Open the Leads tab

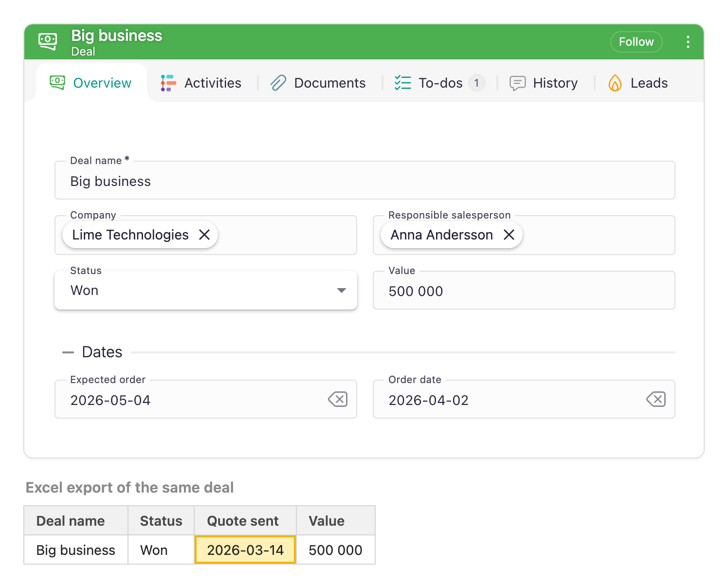[638, 83]
